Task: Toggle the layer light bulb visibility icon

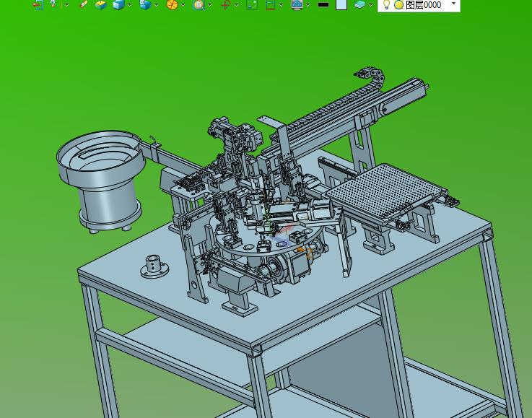Action: coord(386,4)
